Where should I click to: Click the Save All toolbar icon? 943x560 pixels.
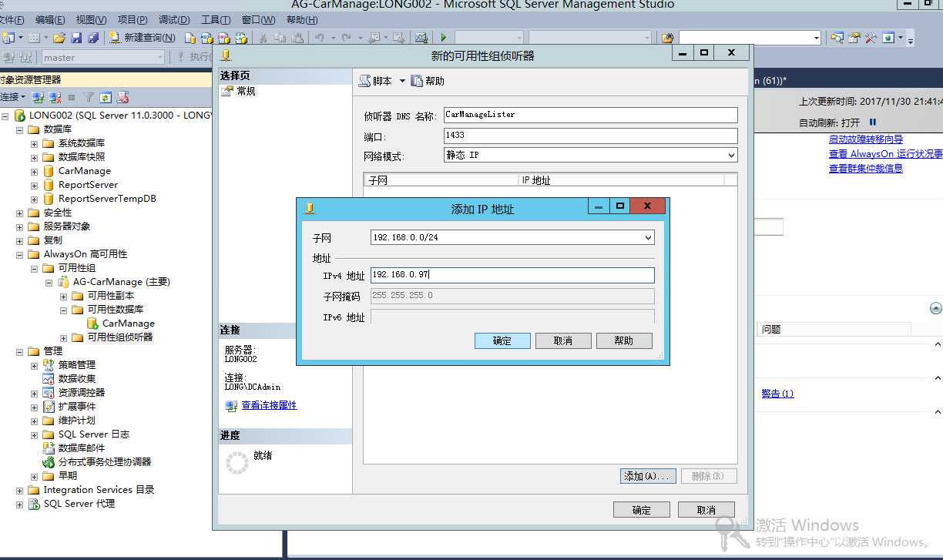93,38
